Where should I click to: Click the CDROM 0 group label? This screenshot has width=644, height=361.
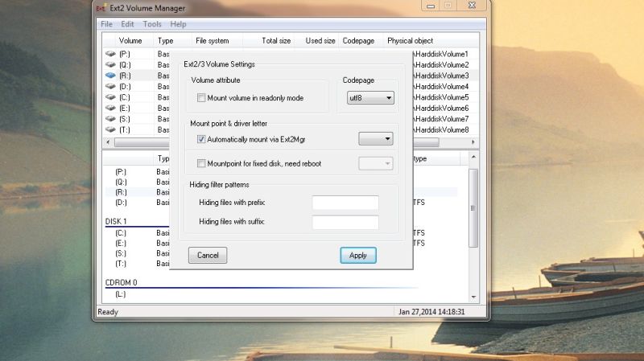(122, 283)
